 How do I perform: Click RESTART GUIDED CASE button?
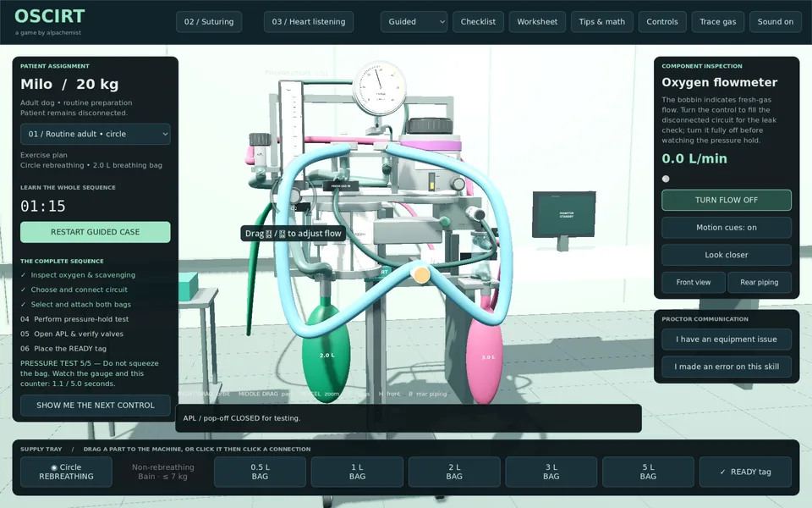point(96,232)
